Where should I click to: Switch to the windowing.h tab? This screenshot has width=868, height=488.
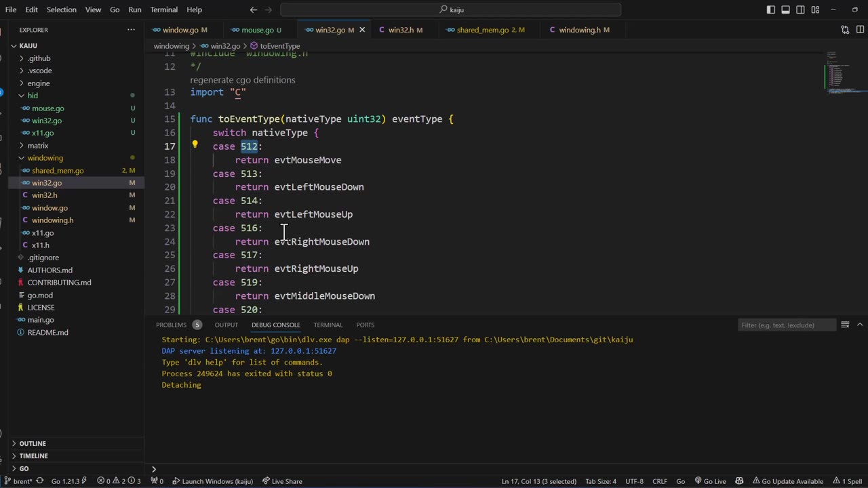580,30
